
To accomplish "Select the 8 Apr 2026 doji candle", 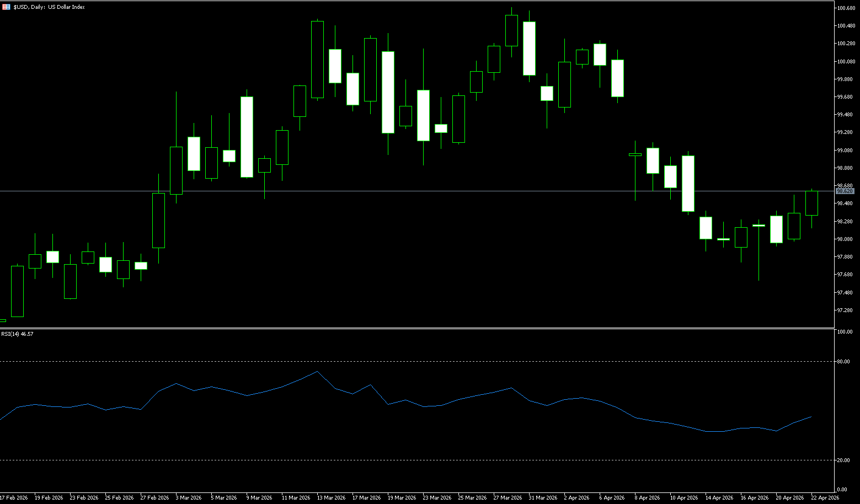I will tap(635, 155).
